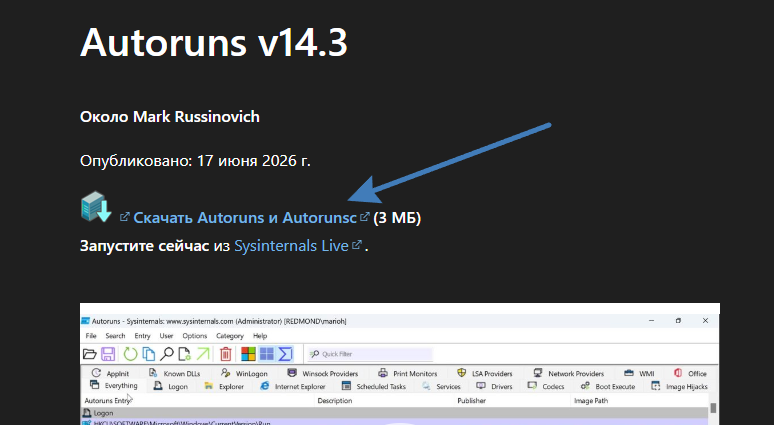Click the Запустите сейчас text
The image size is (774, 425).
[x=145, y=246]
